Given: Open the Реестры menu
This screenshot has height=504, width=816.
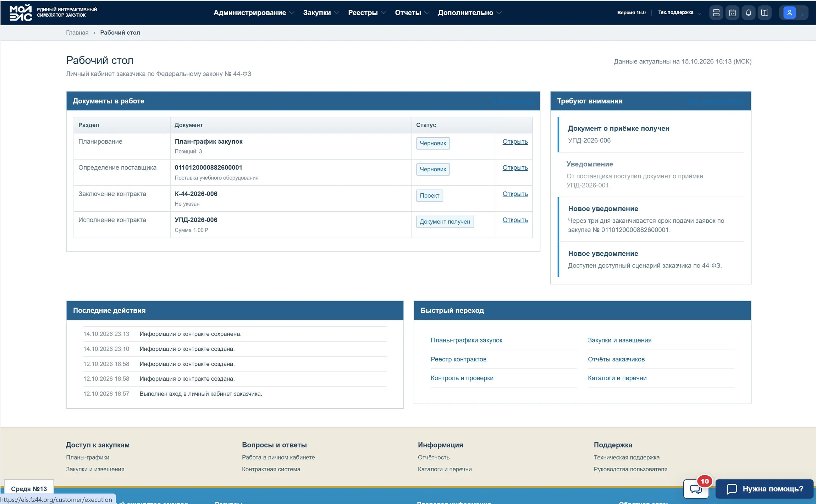Looking at the screenshot, I should [367, 12].
